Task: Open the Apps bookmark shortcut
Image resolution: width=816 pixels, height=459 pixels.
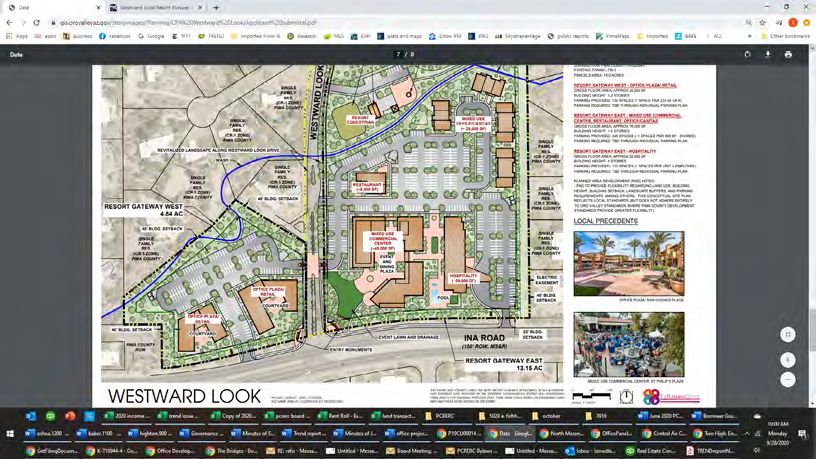Action: point(16,36)
